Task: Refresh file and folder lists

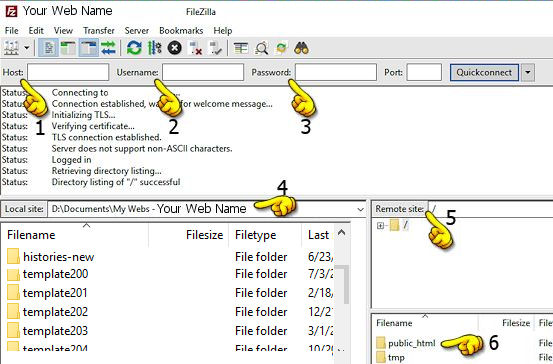Action: pos(134,48)
